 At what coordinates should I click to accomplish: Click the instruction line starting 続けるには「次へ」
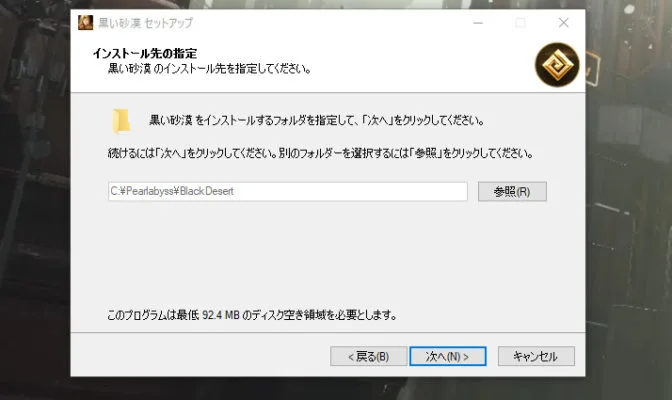pyautogui.click(x=321, y=153)
